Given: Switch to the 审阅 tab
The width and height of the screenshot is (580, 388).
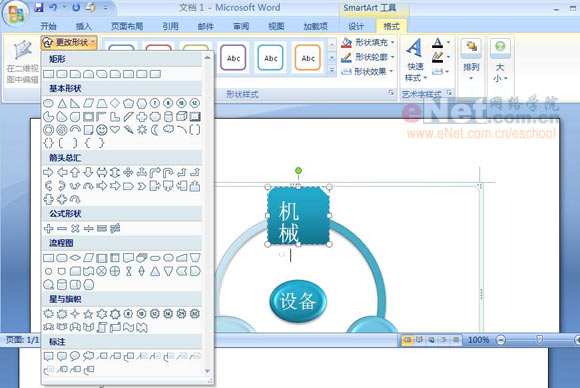Looking at the screenshot, I should 241,26.
